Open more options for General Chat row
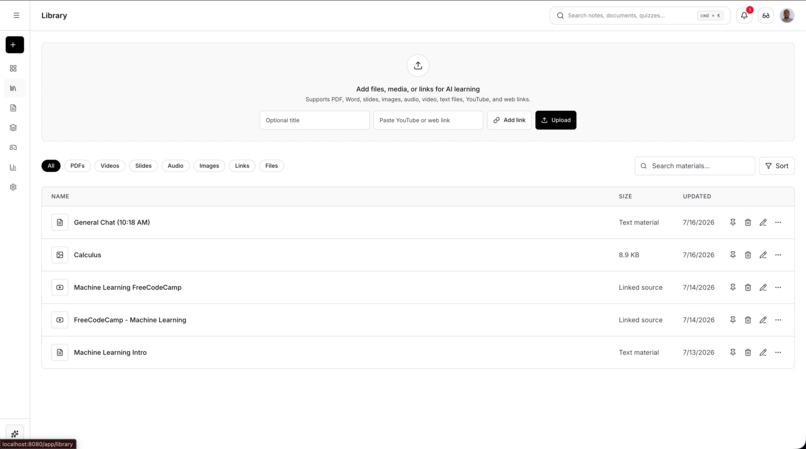Screen dimensions: 806x449 pyautogui.click(x=778, y=222)
